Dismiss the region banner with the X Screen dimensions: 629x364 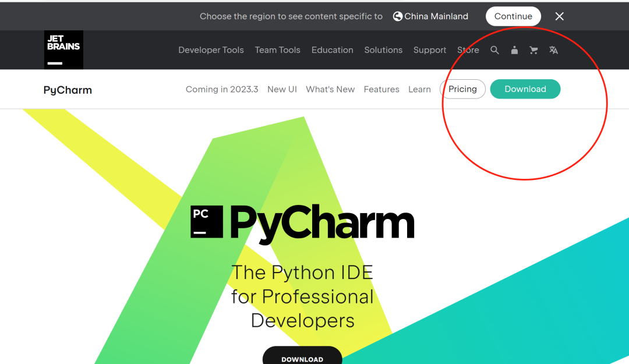(x=560, y=16)
